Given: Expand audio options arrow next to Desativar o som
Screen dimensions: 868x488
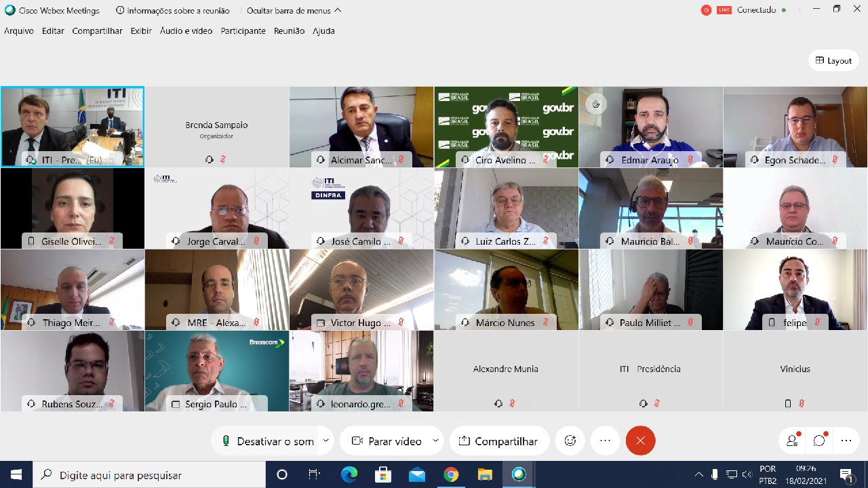Looking at the screenshot, I should click(325, 441).
